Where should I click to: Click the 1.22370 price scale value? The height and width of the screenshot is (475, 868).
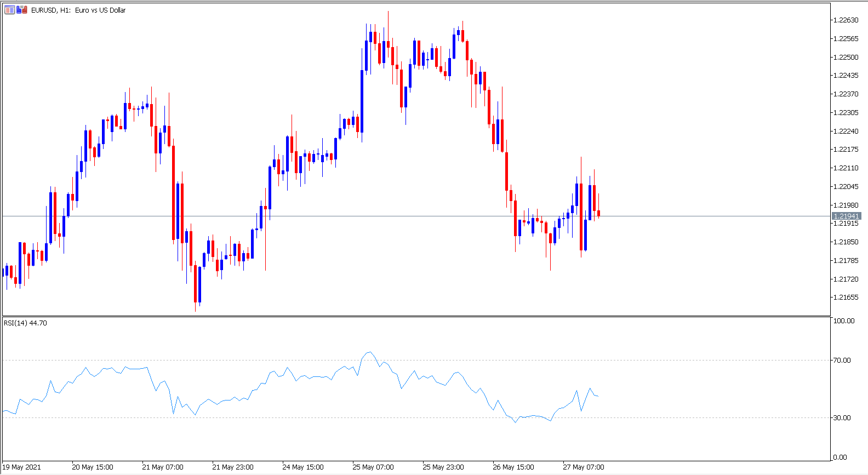tap(846, 94)
